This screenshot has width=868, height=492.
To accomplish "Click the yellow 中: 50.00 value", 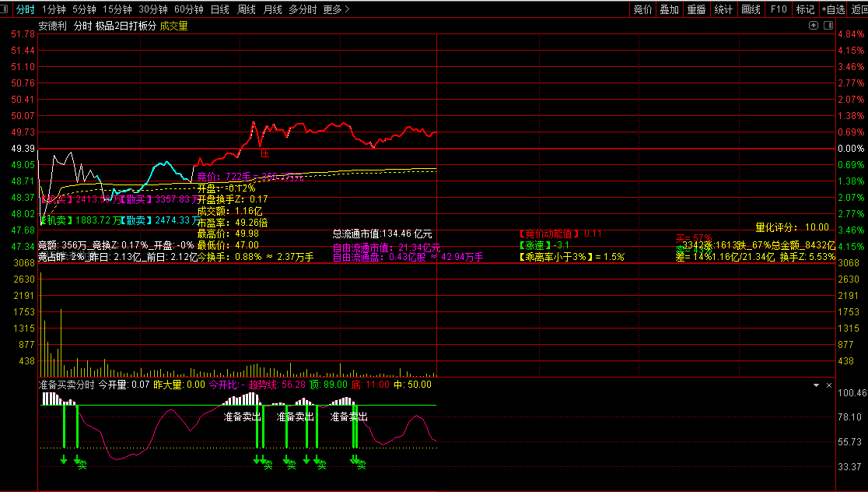I will [412, 385].
